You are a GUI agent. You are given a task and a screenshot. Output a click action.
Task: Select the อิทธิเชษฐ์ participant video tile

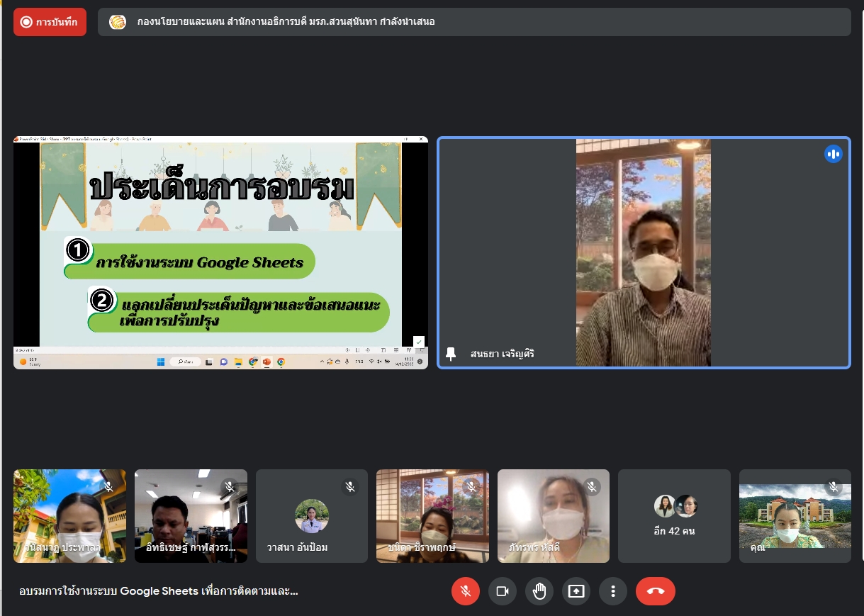191,515
